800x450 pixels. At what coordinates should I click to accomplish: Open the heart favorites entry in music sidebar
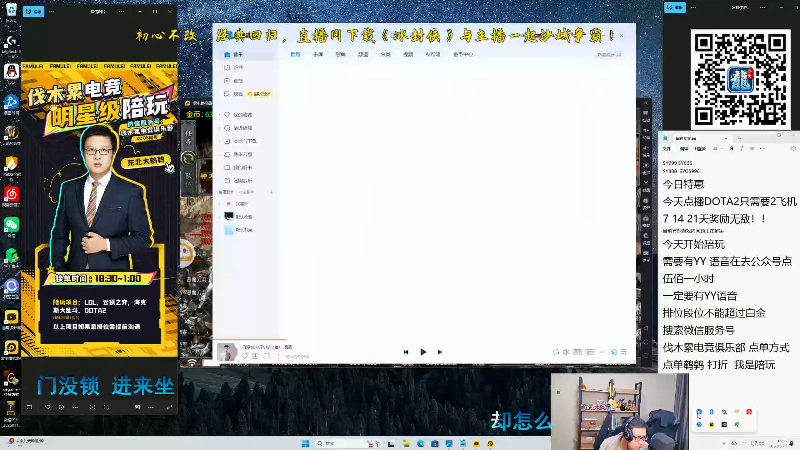point(238,114)
